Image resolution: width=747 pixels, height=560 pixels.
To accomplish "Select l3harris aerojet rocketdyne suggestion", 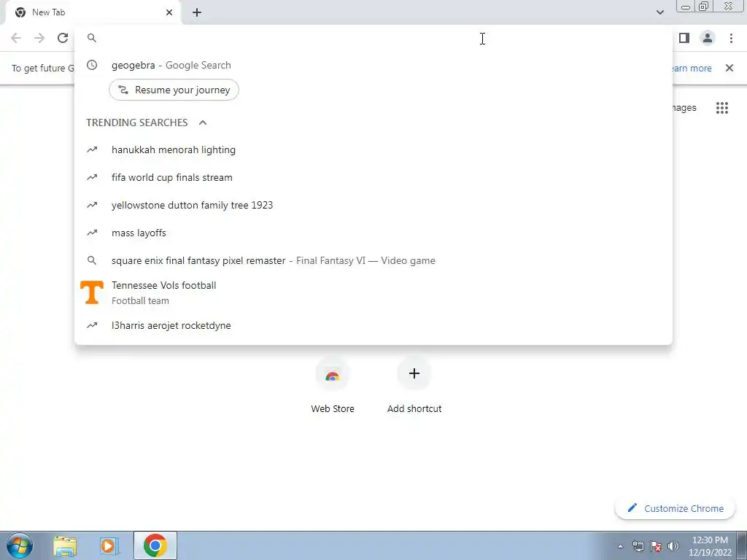I will (373, 326).
